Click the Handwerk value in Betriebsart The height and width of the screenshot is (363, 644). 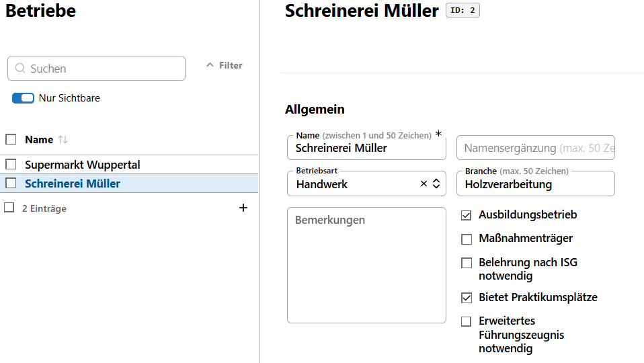[322, 184]
